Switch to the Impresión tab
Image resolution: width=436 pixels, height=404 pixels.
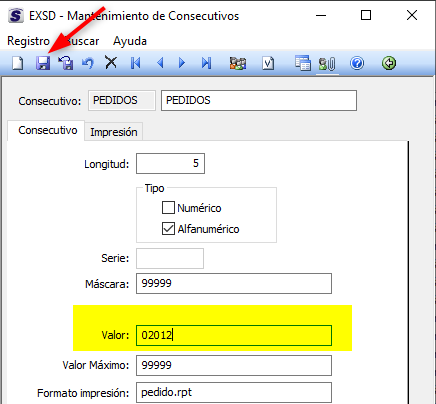coord(114,132)
